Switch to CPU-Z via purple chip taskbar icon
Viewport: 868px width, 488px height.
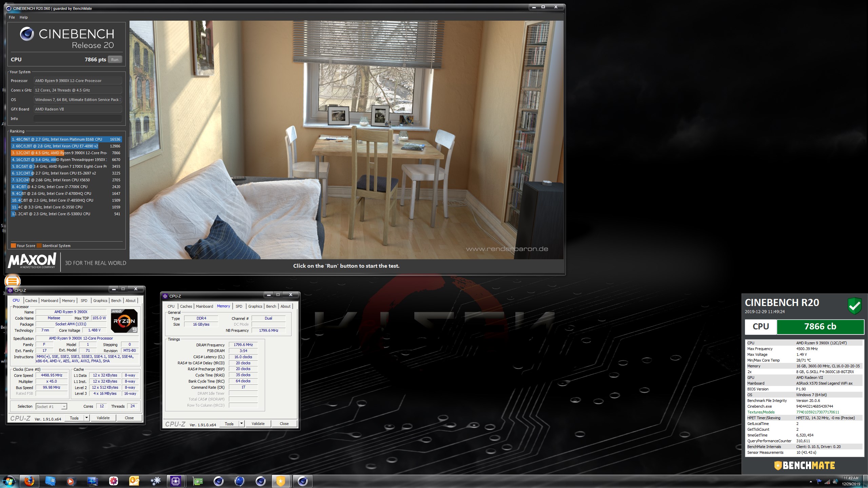(x=176, y=481)
